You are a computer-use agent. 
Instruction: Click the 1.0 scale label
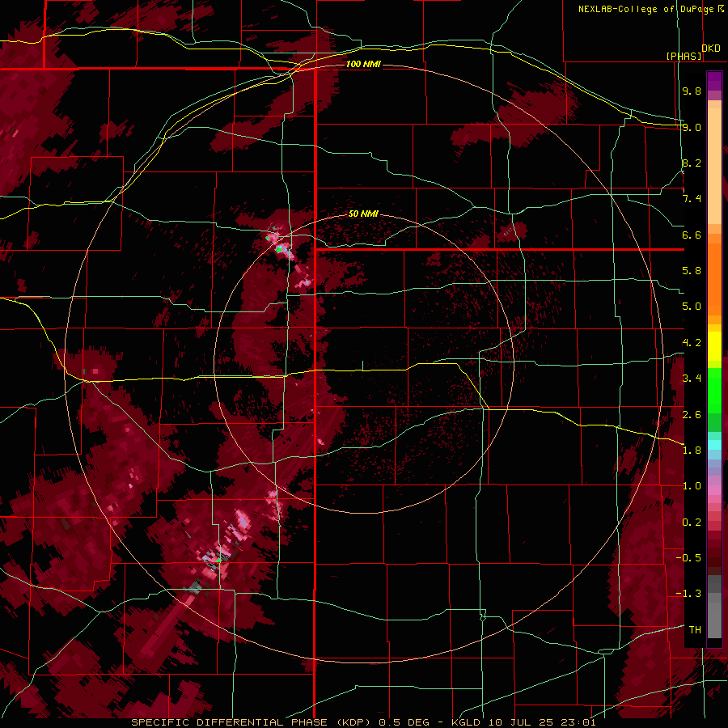click(x=692, y=486)
